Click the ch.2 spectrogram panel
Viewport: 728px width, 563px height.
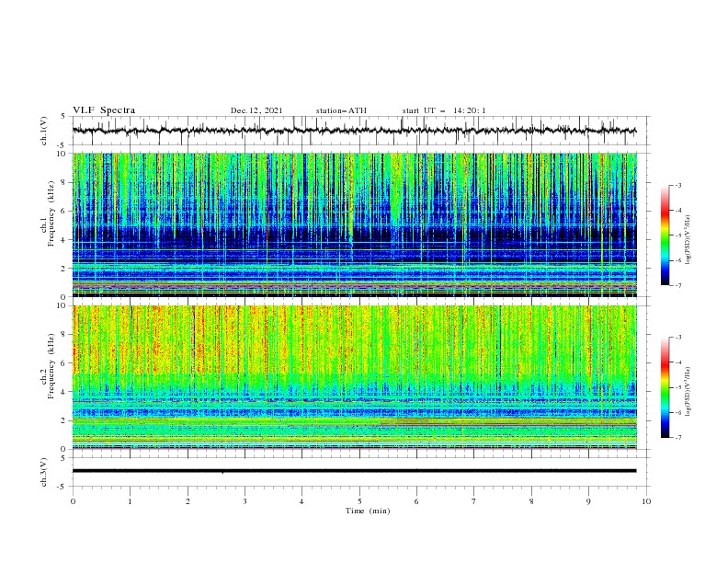354,377
